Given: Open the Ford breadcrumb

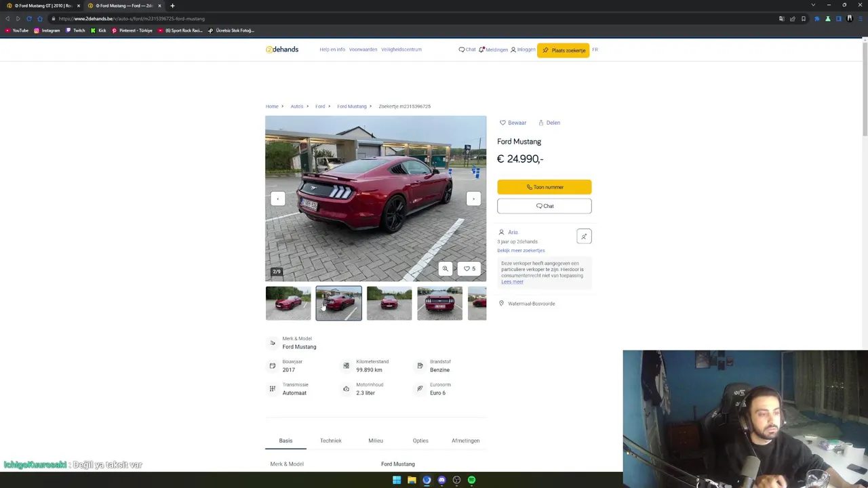Looking at the screenshot, I should (x=320, y=106).
